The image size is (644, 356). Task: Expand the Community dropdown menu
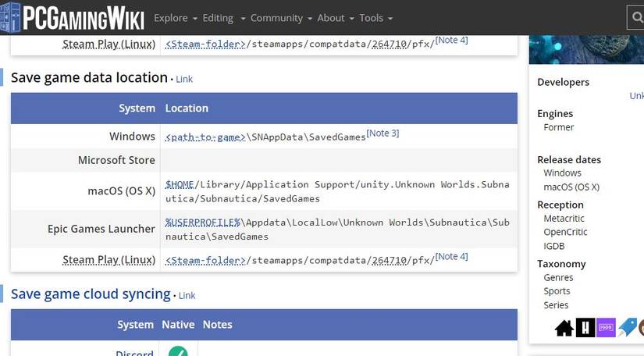(x=281, y=18)
